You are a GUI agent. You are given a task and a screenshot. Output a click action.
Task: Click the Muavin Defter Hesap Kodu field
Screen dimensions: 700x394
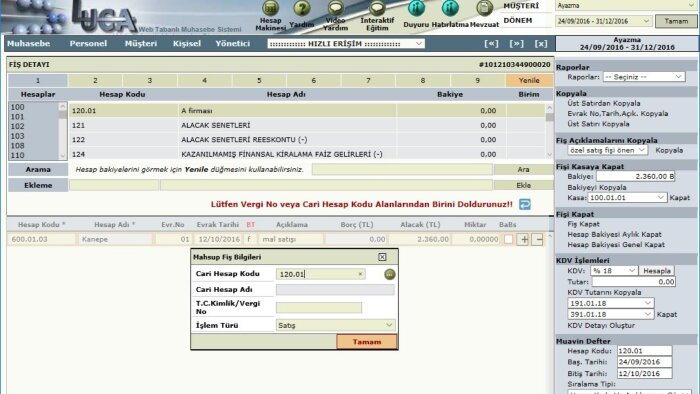click(645, 351)
